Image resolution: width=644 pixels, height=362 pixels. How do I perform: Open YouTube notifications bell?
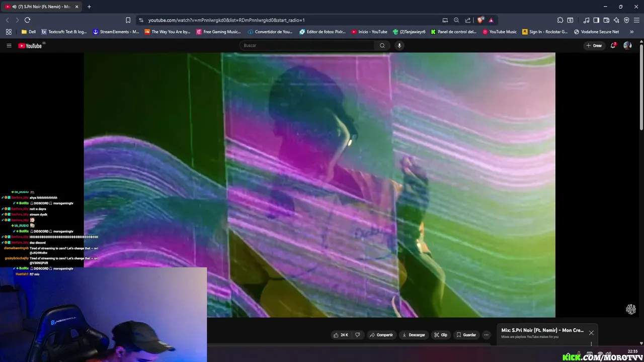coord(613,45)
